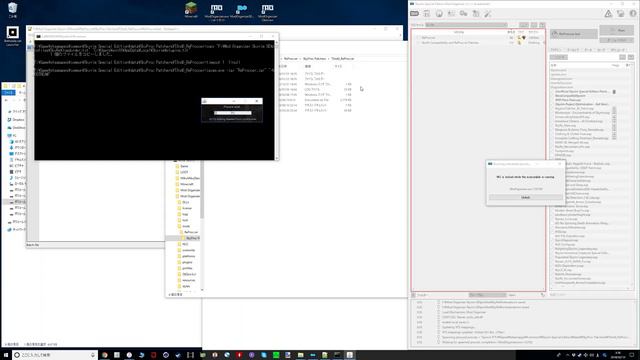
Task: Click the warning triangle problems icon
Action: coord(608,13)
